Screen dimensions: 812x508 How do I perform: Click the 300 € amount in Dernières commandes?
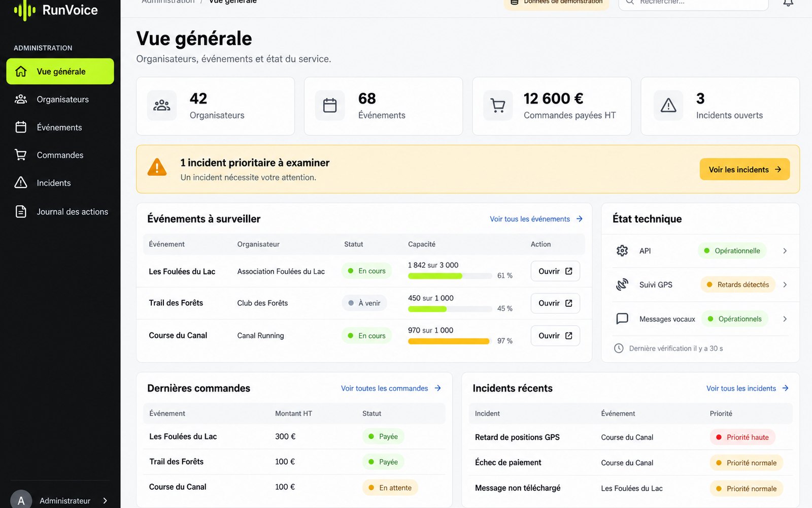[x=285, y=436]
